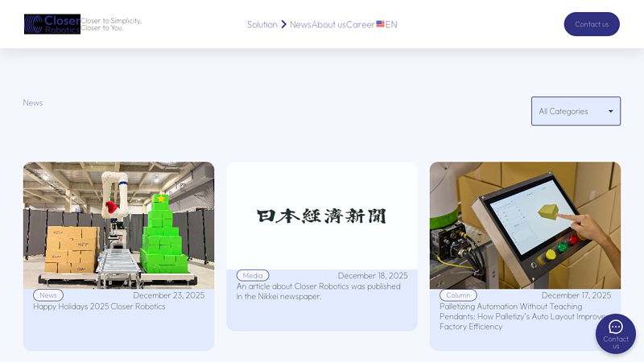Select the Media category tag
Screen dimensions: 644x362
[x=253, y=275]
